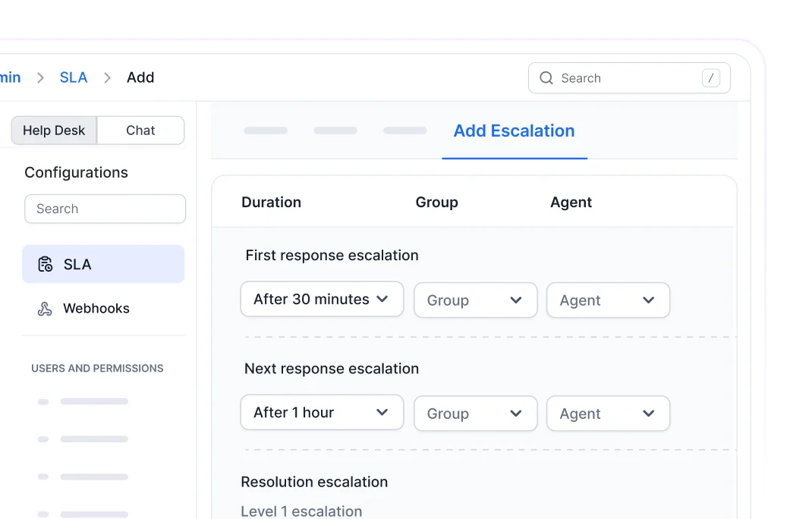Click the Webhooks icon in the sidebar
Screen dimensions: 812x519
pyautogui.click(x=45, y=308)
